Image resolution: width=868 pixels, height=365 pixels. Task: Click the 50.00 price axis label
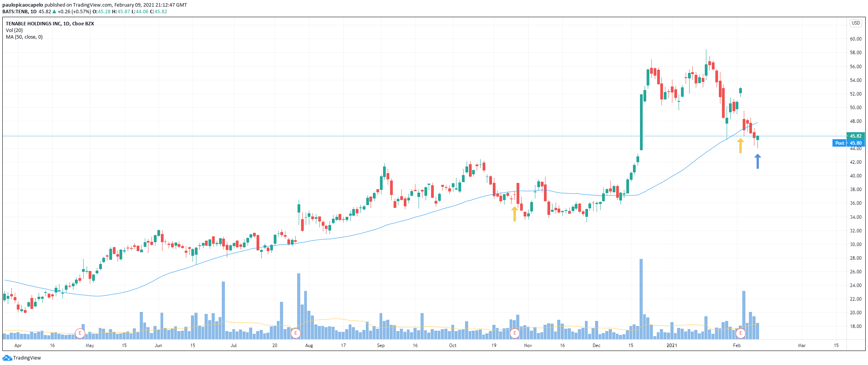tap(856, 108)
